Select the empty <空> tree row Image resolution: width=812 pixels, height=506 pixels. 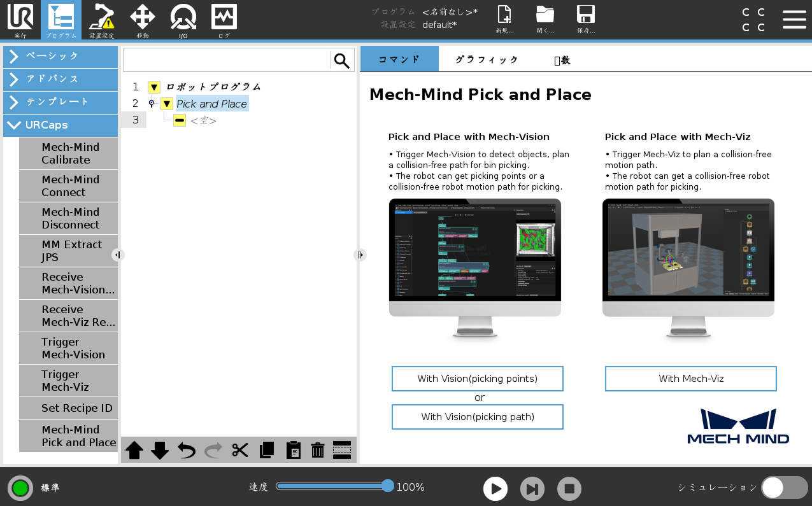[204, 120]
